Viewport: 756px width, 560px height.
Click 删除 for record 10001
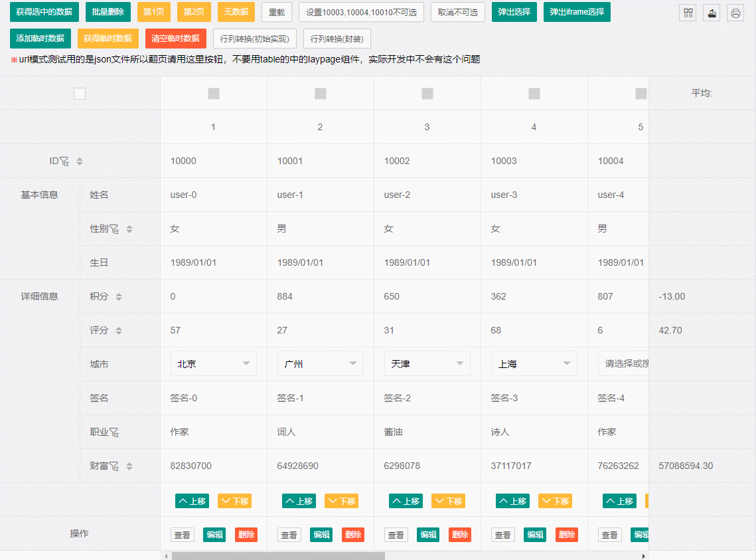(x=353, y=535)
